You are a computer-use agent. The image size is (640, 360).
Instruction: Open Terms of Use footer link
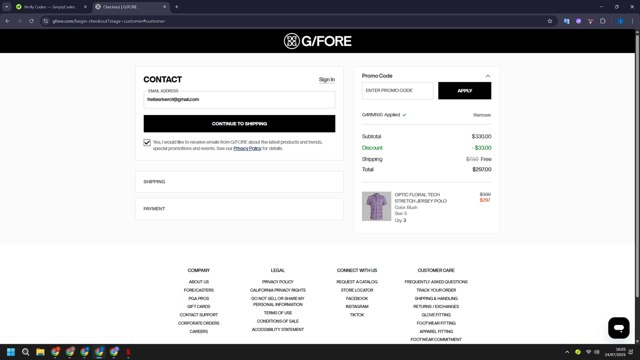pos(278,313)
